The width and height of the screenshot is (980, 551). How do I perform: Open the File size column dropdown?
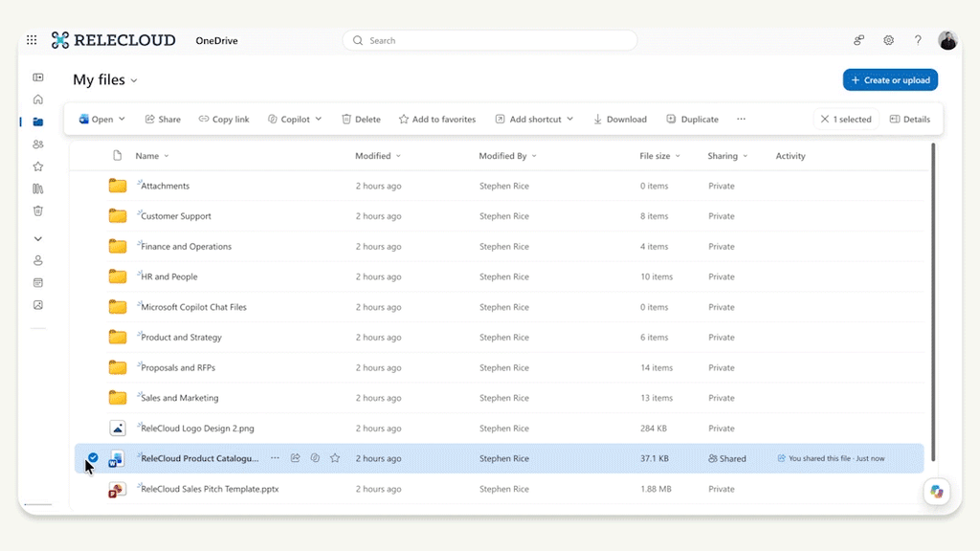678,156
